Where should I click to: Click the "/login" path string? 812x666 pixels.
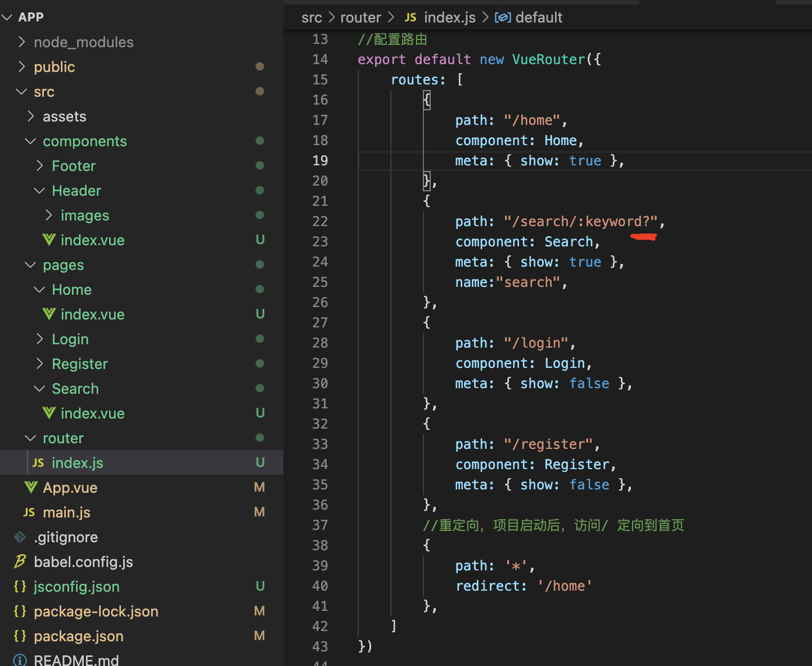536,343
